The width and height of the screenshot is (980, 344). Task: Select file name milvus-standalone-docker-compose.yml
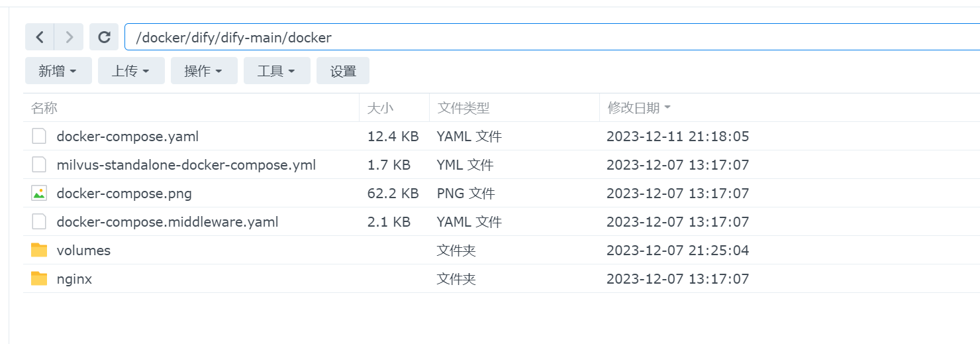pos(186,165)
